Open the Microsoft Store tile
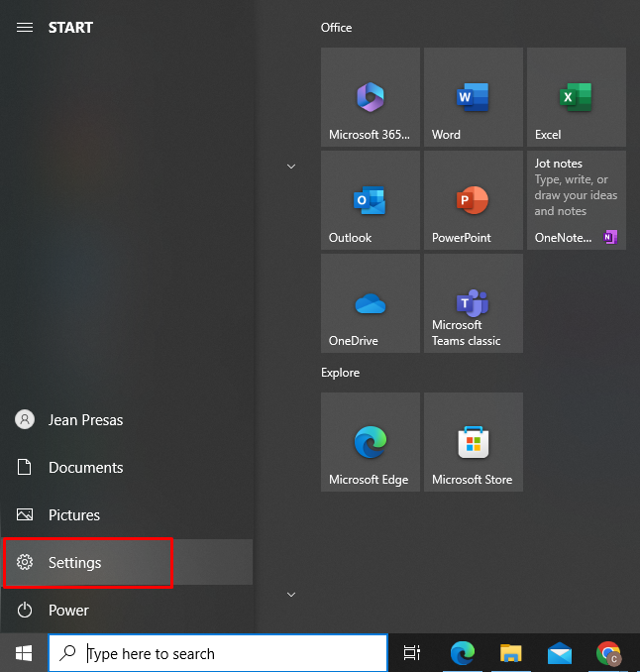The width and height of the screenshot is (640, 672). (x=474, y=442)
